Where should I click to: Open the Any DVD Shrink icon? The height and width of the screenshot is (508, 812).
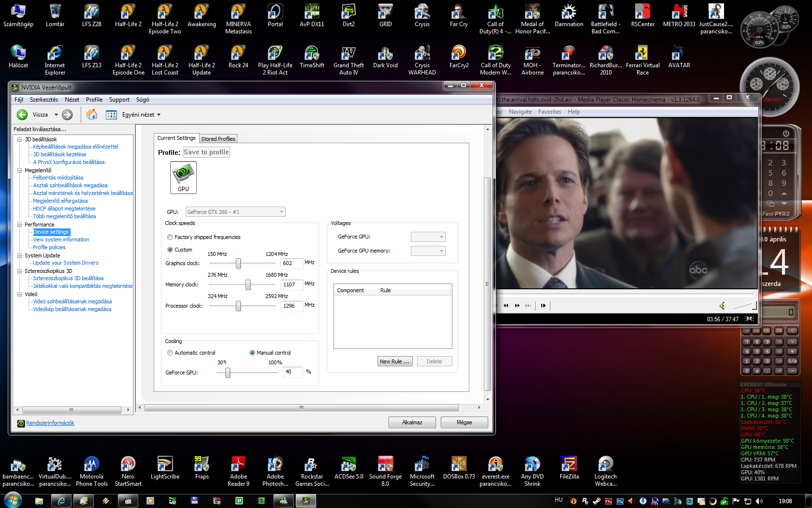(x=532, y=471)
